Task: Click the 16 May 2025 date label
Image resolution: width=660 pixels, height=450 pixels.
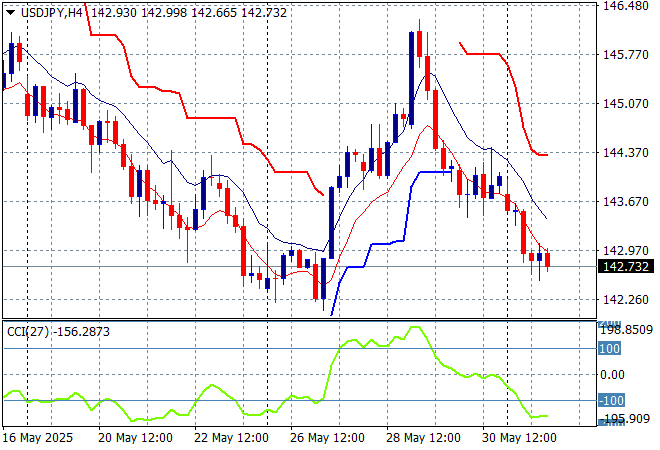Action: [39, 438]
